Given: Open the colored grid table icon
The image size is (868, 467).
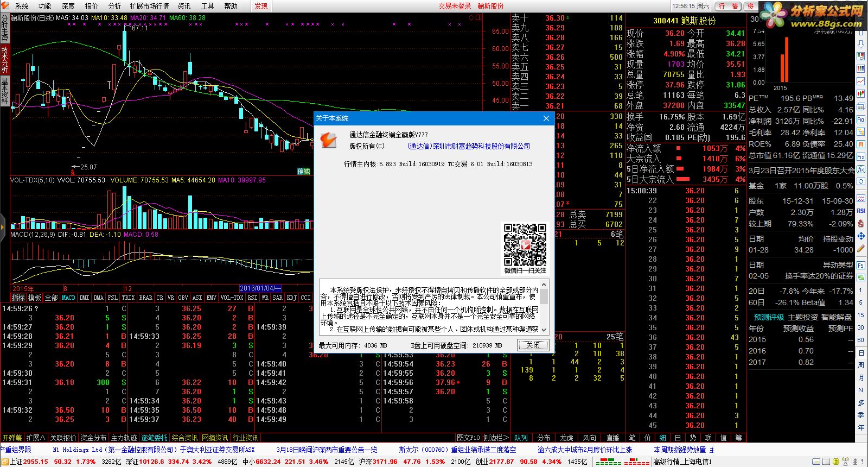Looking at the screenshot, I should tap(861, 69).
